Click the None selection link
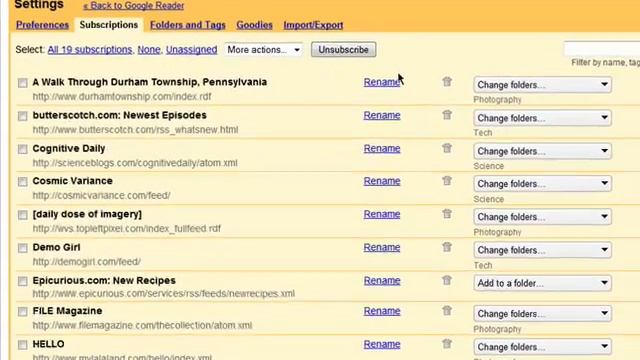Screen dimensions: 640x360 coord(149,49)
